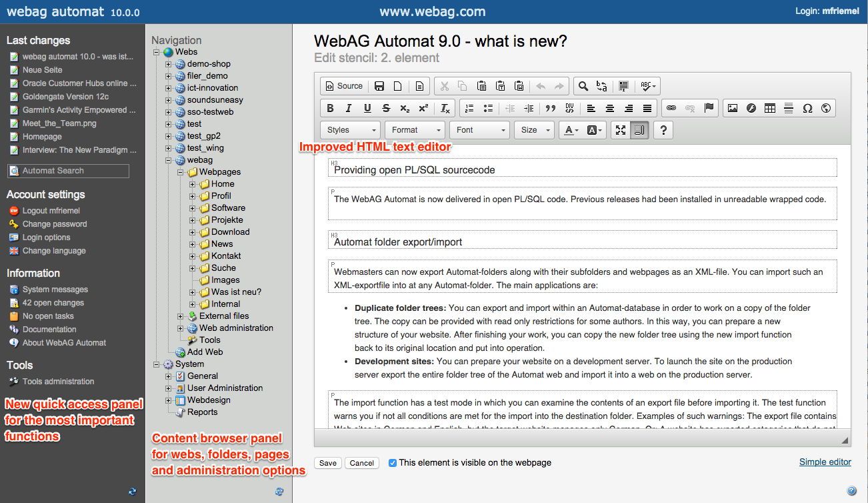Viewport: 868px width, 503px height.
Task: Toggle superscript formatting
Action: [x=423, y=108]
